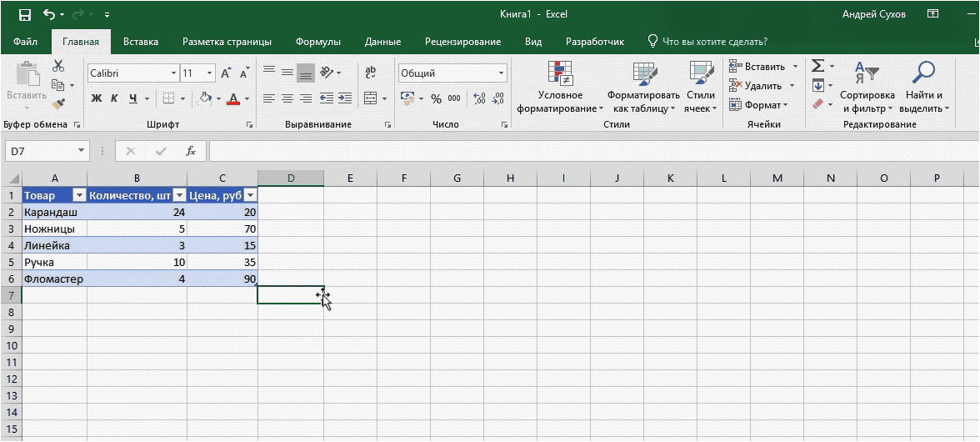Toggle bold Ж formatting
Image resolution: width=980 pixels, height=442 pixels.
97,98
